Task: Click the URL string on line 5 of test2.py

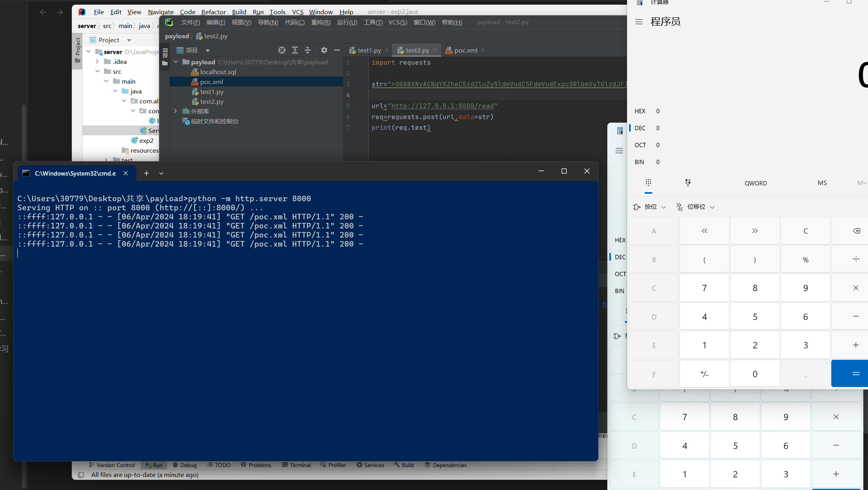Action: click(x=442, y=106)
